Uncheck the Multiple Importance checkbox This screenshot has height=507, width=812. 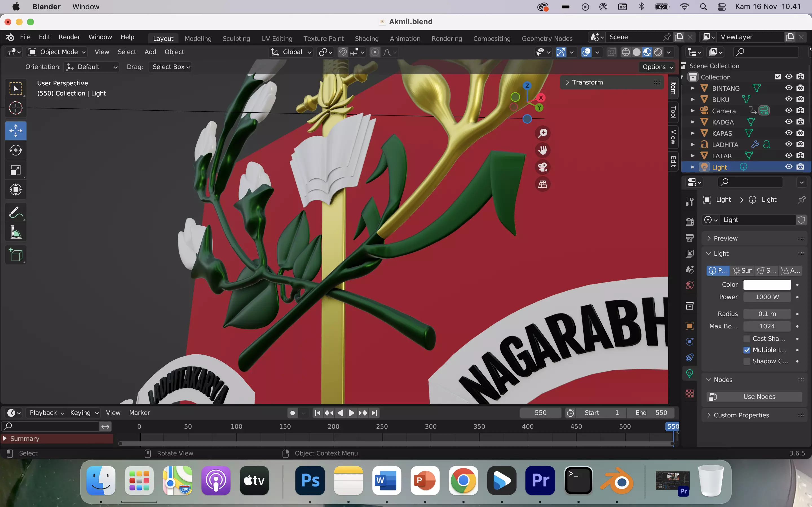click(747, 350)
